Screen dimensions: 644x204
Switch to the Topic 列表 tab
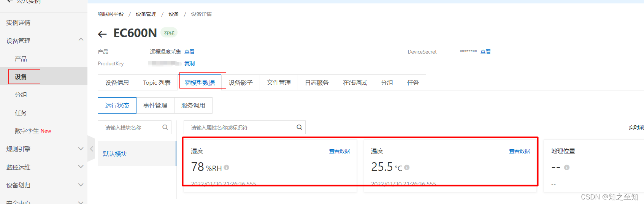[x=157, y=82]
